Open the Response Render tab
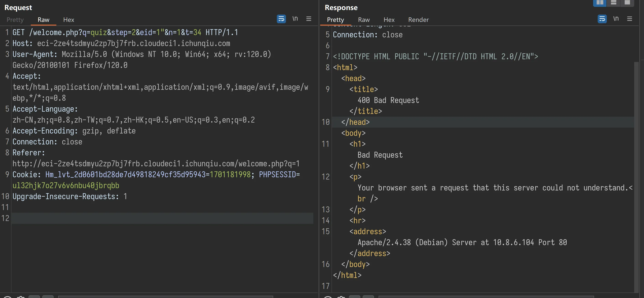 (x=418, y=20)
